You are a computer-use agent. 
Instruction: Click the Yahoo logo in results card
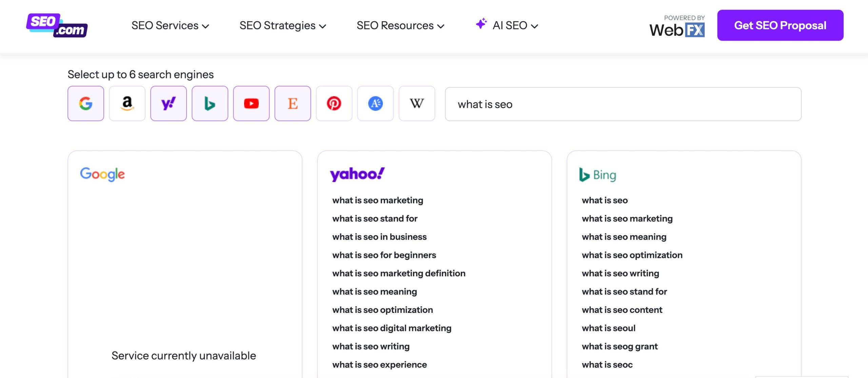click(x=357, y=174)
